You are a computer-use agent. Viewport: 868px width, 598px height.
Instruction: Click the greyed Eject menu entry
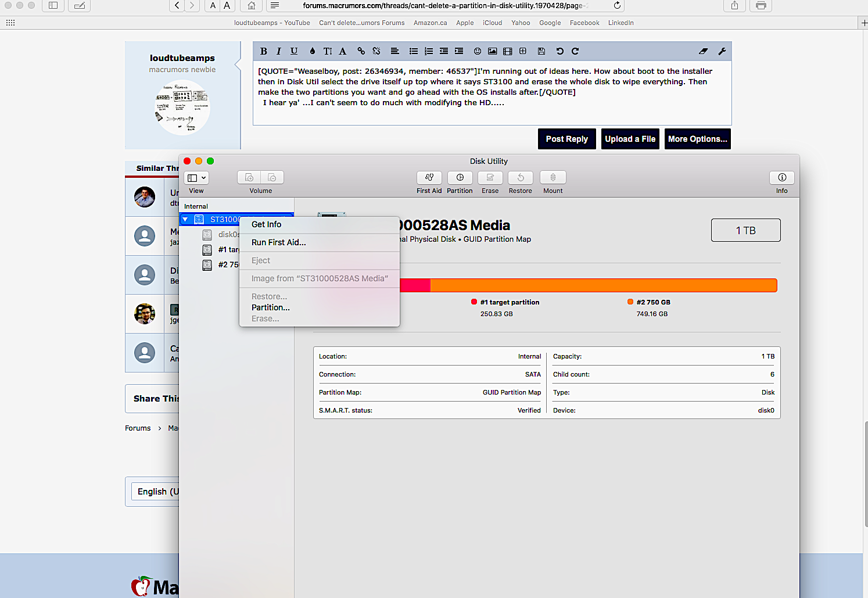click(x=320, y=260)
